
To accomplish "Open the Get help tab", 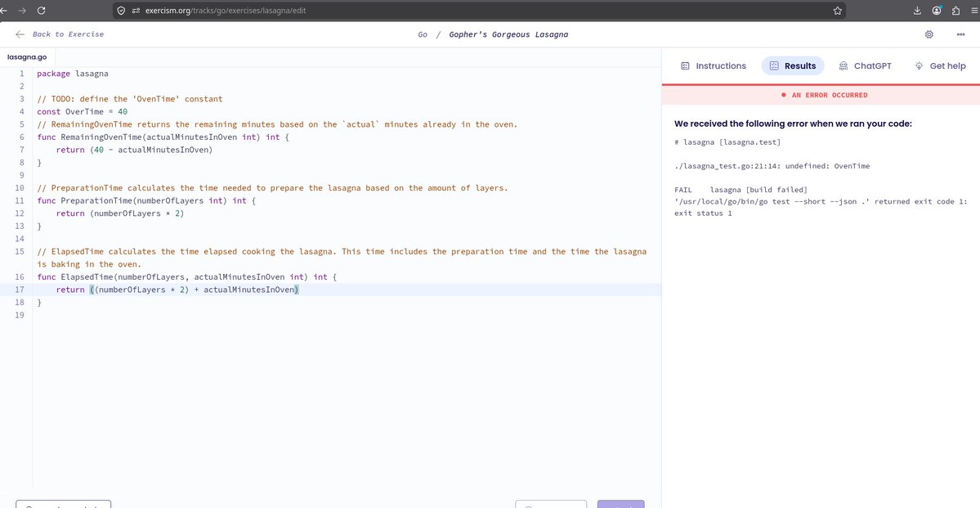I will click(x=940, y=65).
